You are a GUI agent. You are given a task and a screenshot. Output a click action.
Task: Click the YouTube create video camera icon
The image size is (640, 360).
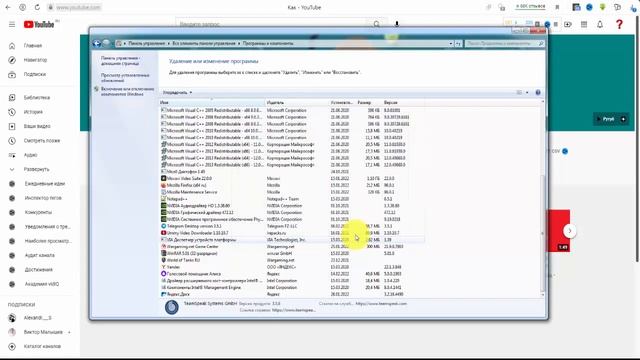(568, 24)
